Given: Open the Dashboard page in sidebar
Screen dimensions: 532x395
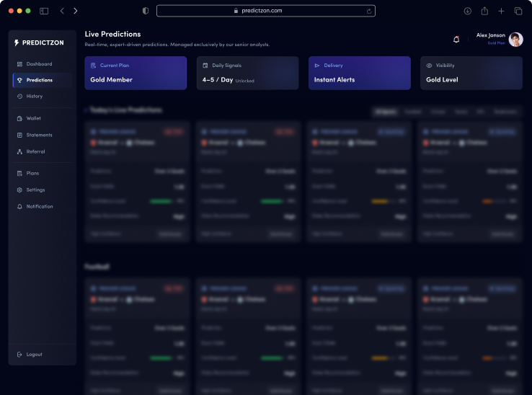Looking at the screenshot, I should coord(38,64).
